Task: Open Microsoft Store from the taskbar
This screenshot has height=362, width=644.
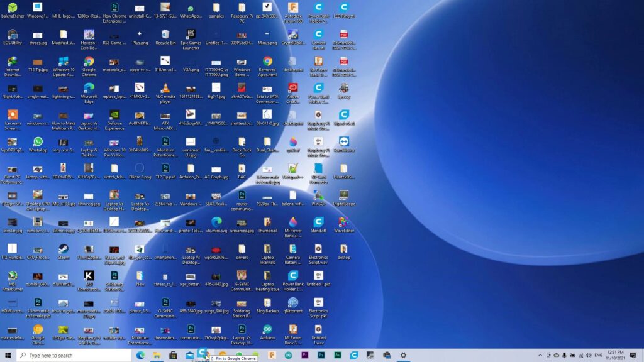Action: (173, 355)
